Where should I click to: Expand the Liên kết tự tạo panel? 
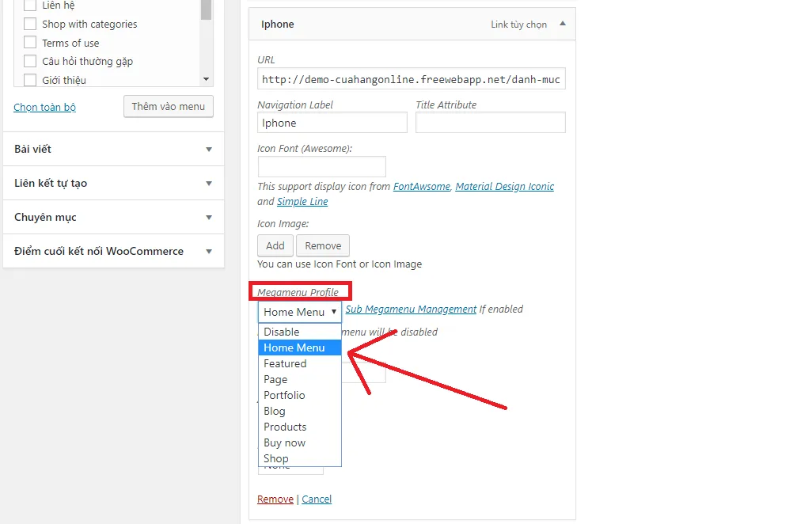(113, 184)
